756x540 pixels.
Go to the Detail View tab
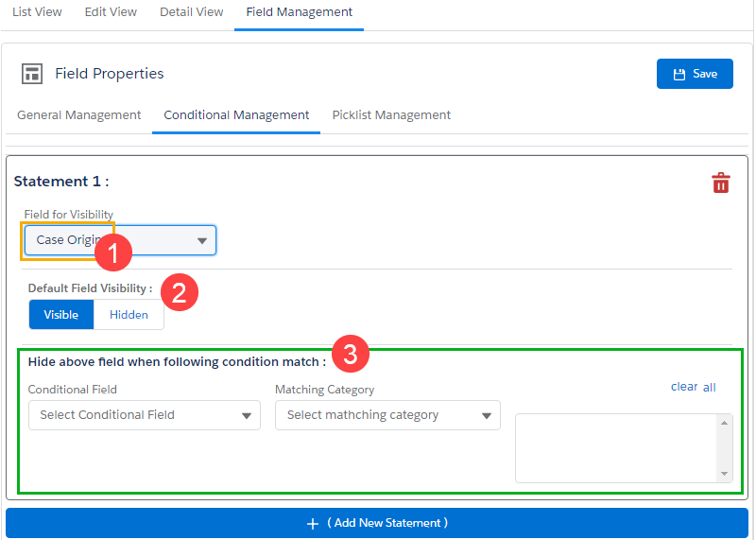coord(192,12)
